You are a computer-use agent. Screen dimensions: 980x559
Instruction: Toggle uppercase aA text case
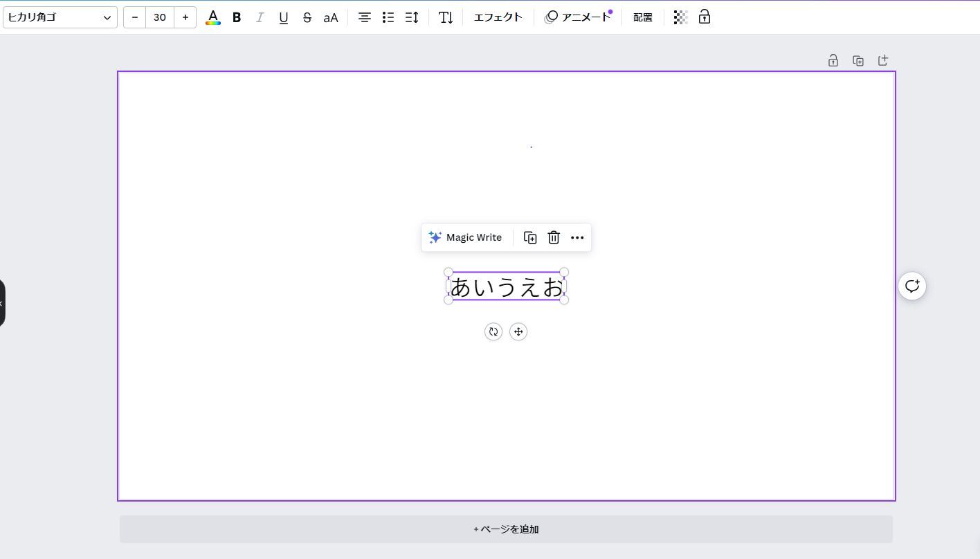[331, 17]
